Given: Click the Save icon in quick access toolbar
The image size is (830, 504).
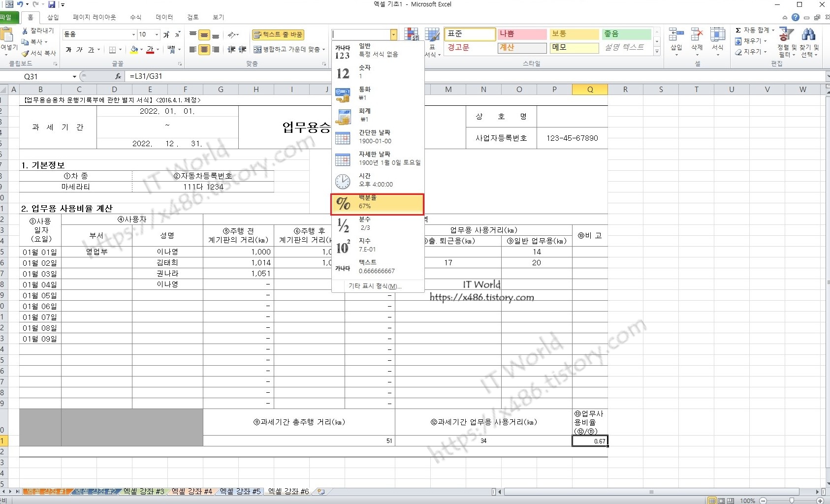Looking at the screenshot, I should click(x=52, y=4).
